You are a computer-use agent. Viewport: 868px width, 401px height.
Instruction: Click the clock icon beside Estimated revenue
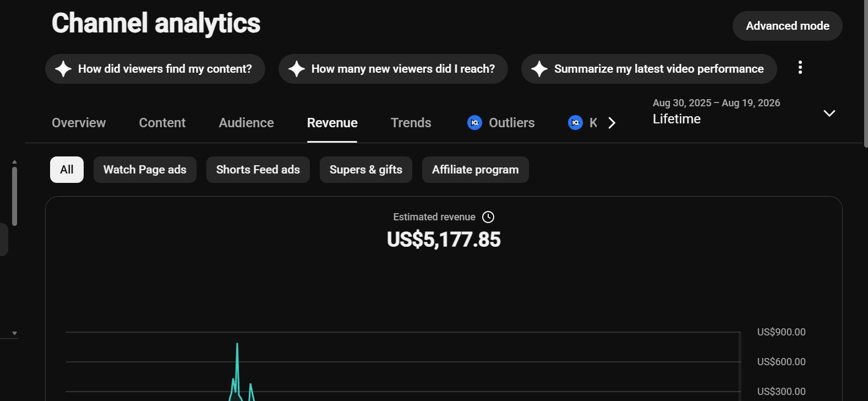click(488, 217)
